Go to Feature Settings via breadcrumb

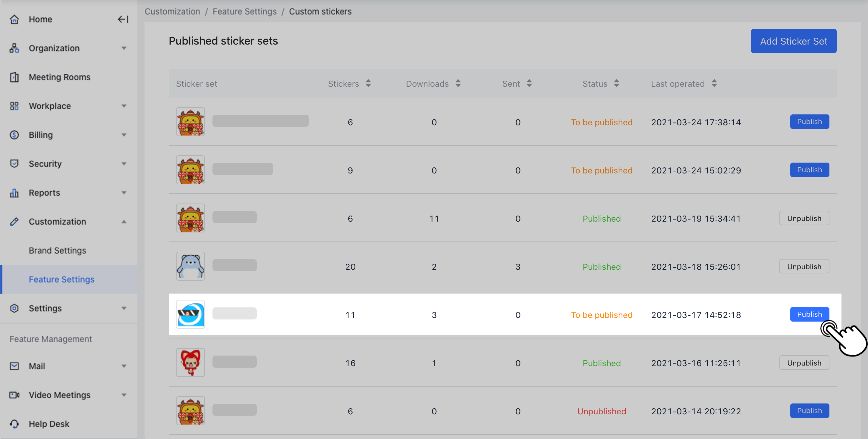coord(244,11)
